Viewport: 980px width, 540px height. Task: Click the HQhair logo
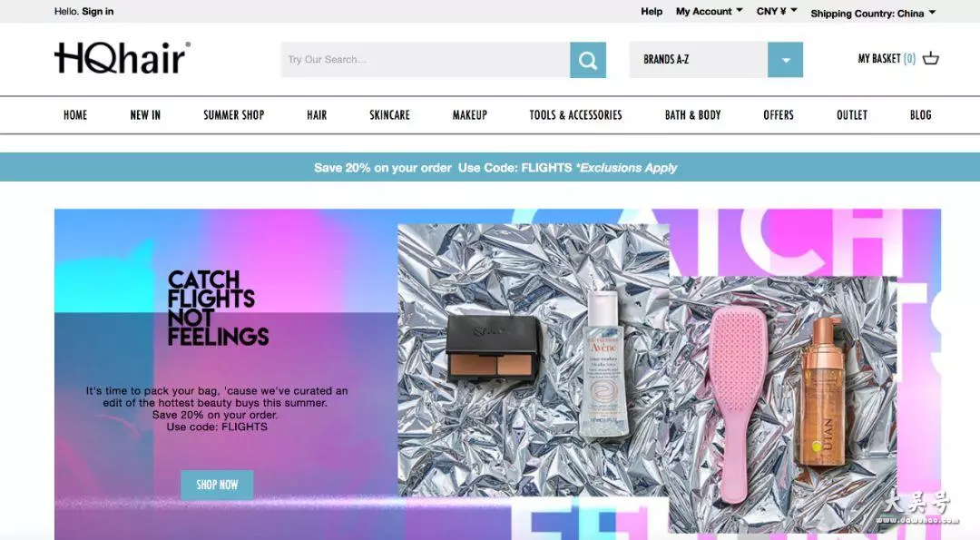122,58
